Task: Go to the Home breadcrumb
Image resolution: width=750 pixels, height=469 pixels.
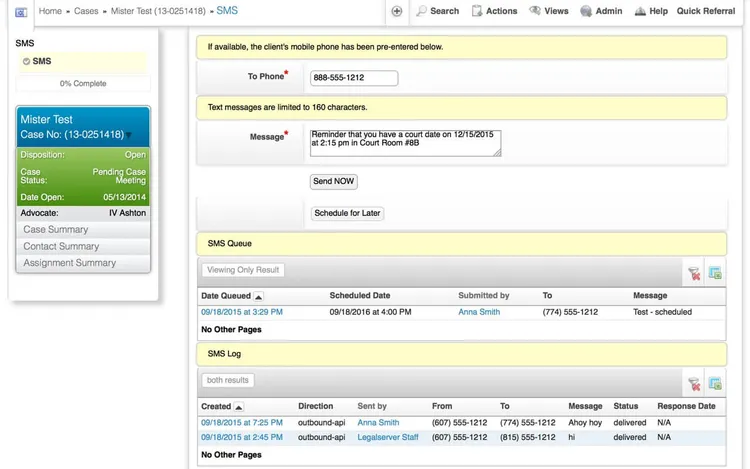Action: tap(50, 11)
